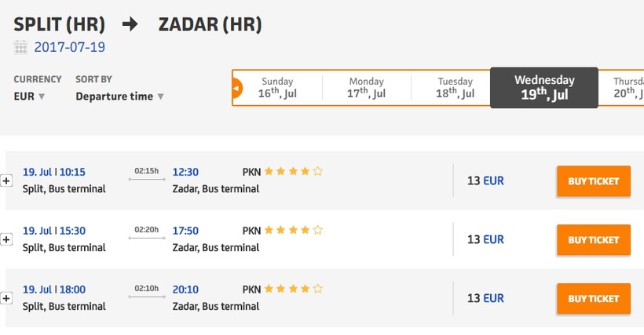The image size is (644, 335).
Task: Select the Monday 17th Jul tab
Action: (x=366, y=88)
